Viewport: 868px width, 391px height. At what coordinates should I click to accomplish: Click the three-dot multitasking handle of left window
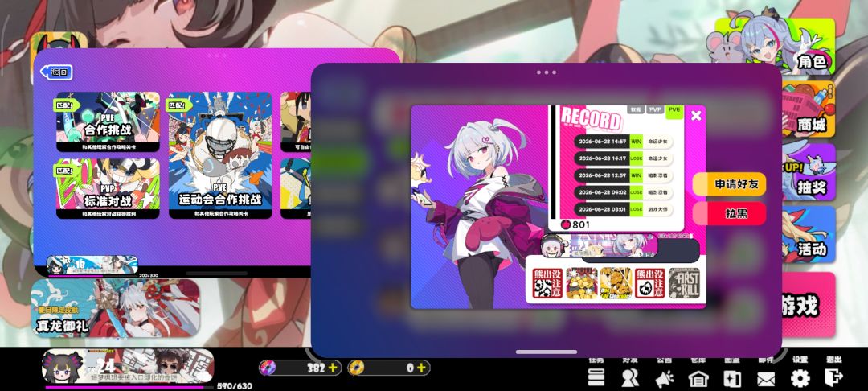click(x=216, y=56)
